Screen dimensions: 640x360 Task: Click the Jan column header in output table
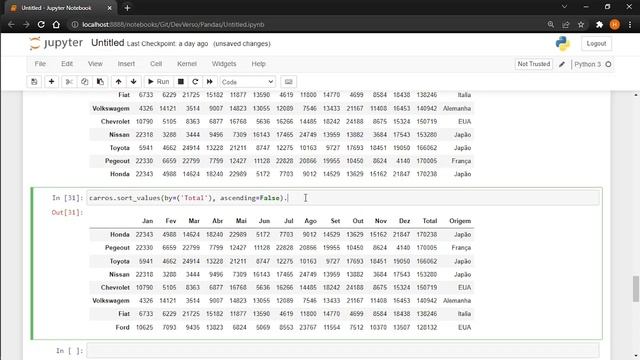(x=147, y=221)
